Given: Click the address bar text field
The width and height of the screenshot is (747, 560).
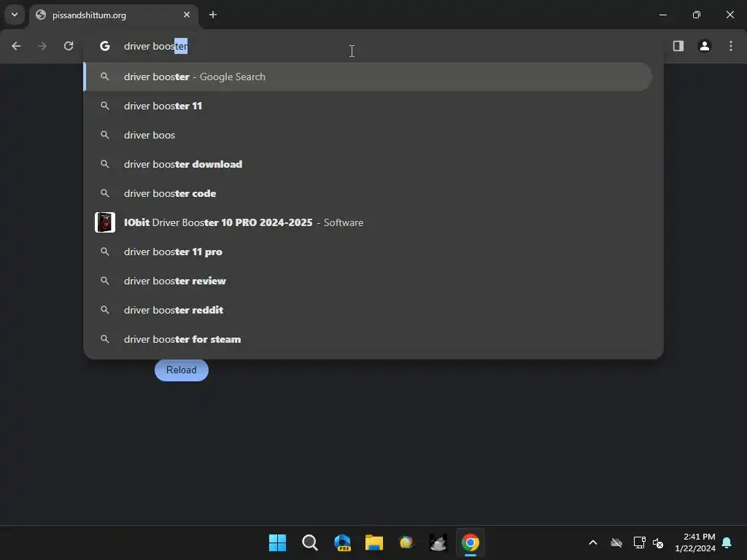Looking at the screenshot, I should pyautogui.click(x=374, y=46).
